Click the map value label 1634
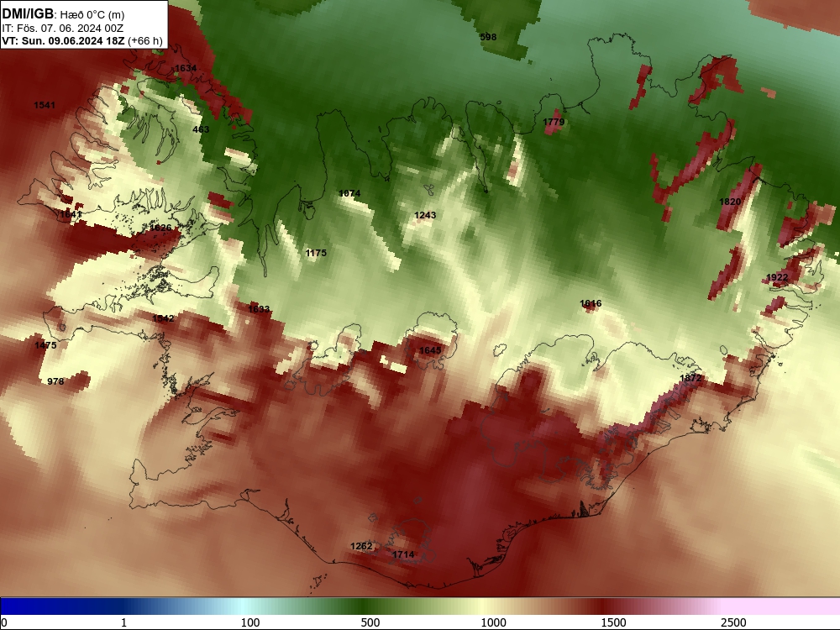The width and height of the screenshot is (840, 630). click(186, 68)
